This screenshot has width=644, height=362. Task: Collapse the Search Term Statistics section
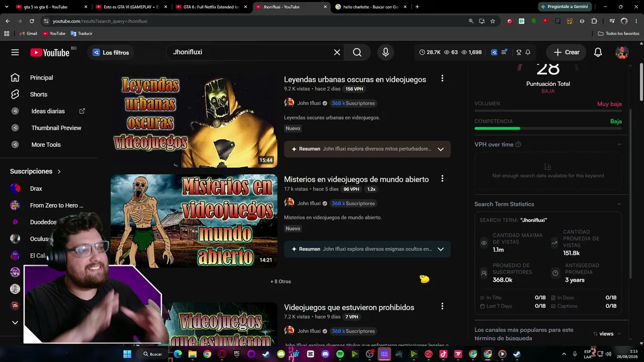[x=619, y=204]
